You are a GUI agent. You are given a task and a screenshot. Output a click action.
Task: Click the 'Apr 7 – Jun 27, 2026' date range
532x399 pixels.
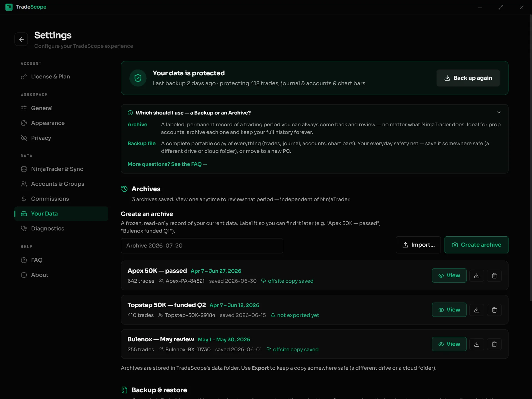click(x=216, y=271)
